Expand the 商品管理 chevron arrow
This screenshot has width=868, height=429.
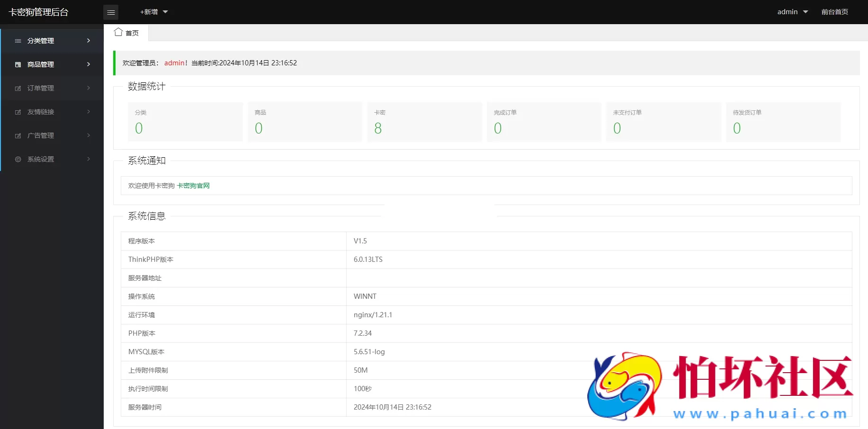(x=89, y=64)
